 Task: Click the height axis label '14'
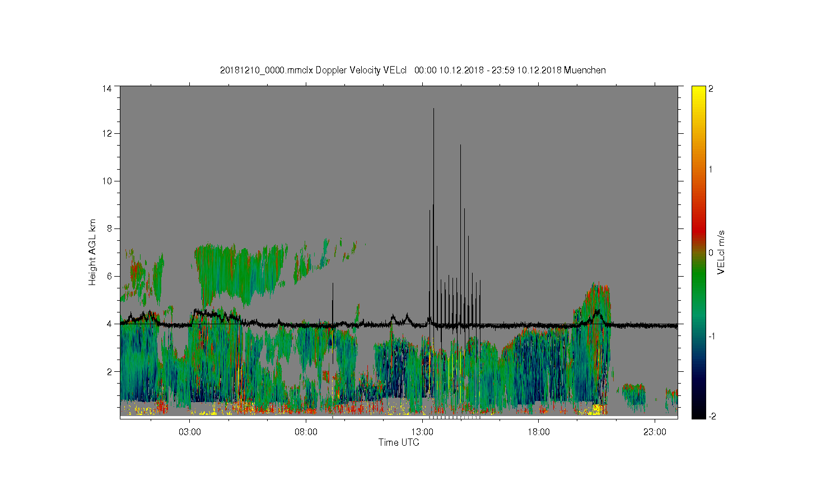(x=107, y=88)
